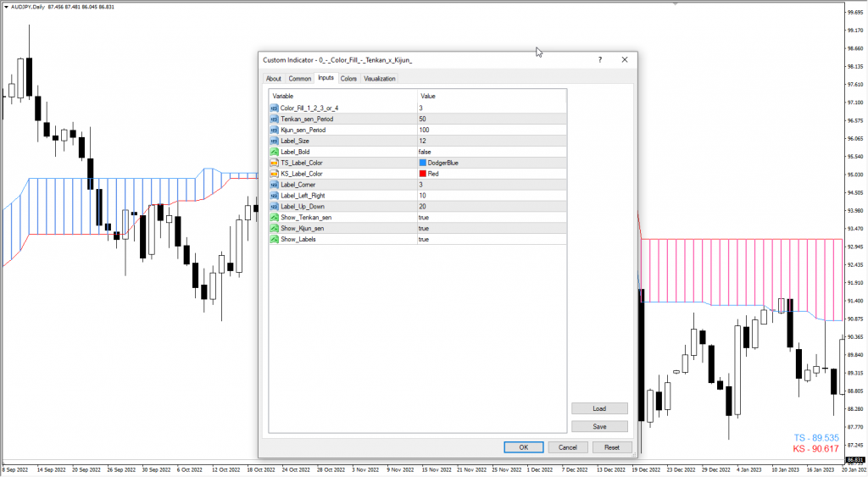Click the TS - 89.535 chart label
868x477 pixels.
816,438
